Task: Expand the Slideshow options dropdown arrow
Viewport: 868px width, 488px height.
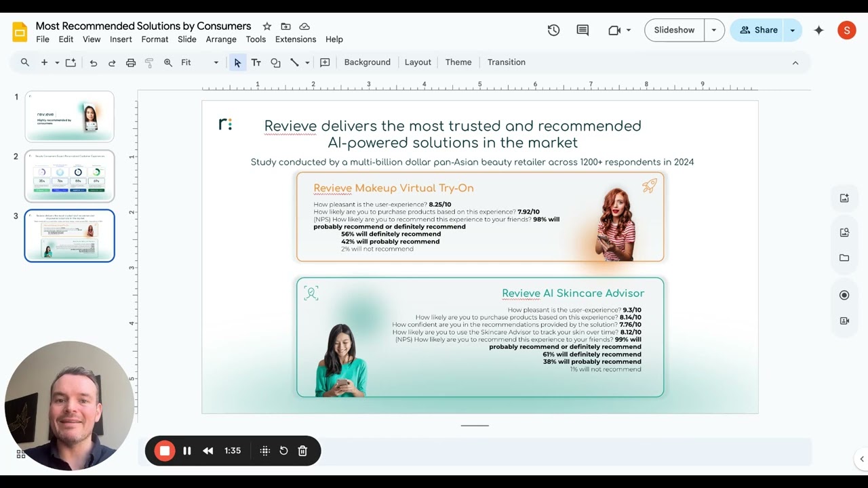Action: (x=714, y=30)
